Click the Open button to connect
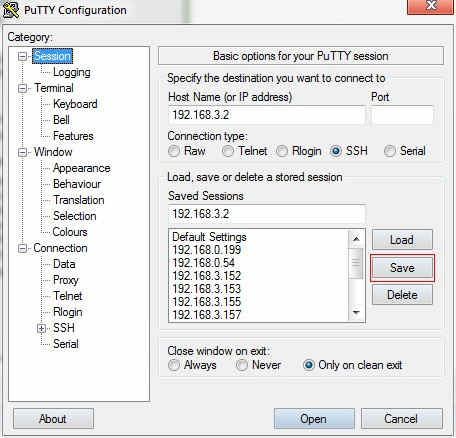The height and width of the screenshot is (438, 456). click(x=314, y=419)
